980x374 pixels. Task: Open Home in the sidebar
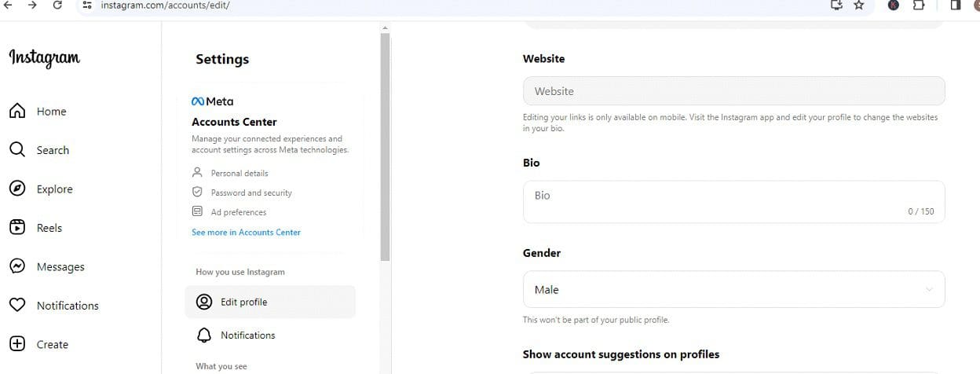click(x=51, y=112)
